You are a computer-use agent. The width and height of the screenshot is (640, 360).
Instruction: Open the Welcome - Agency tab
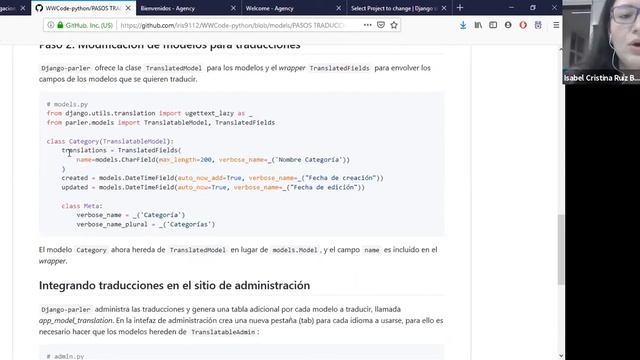pos(269,8)
